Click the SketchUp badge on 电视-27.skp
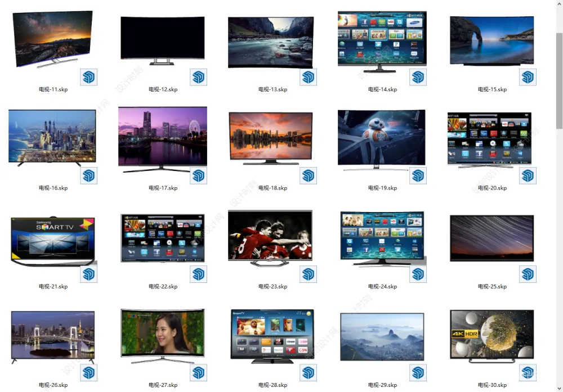Screen dimensions: 563x392 199,372
